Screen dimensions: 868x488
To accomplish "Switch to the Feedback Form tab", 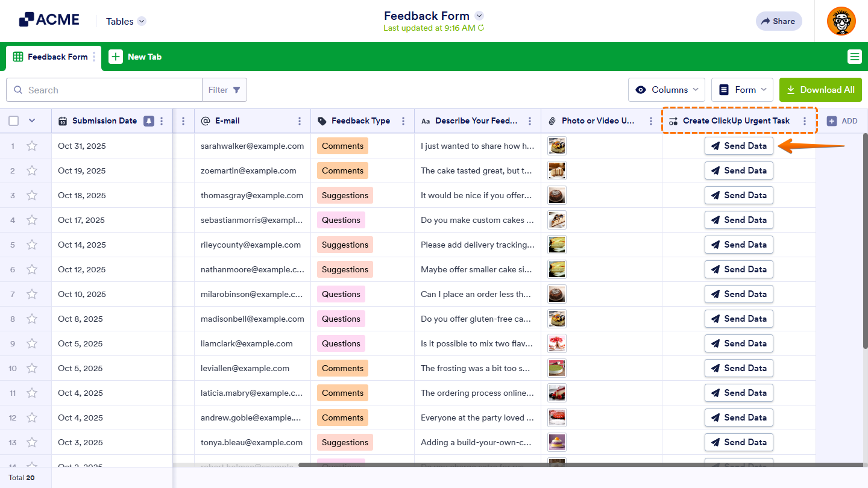I will pyautogui.click(x=58, y=56).
